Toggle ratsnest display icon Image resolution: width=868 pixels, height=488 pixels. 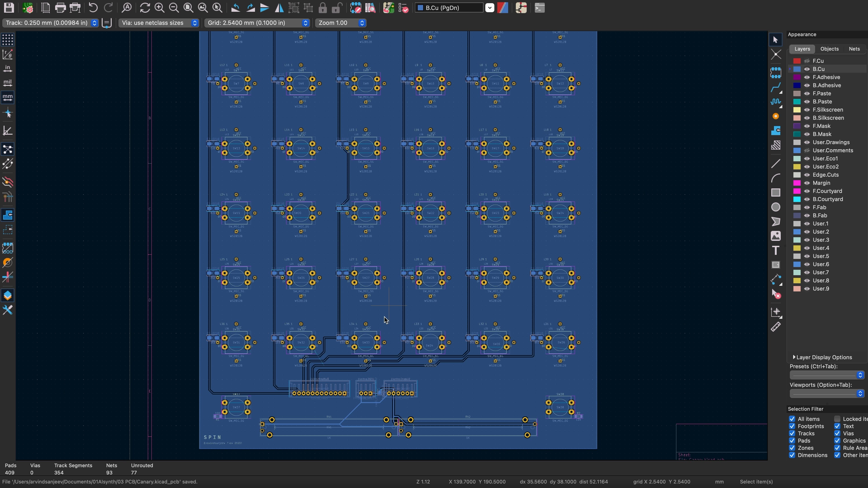click(x=8, y=149)
